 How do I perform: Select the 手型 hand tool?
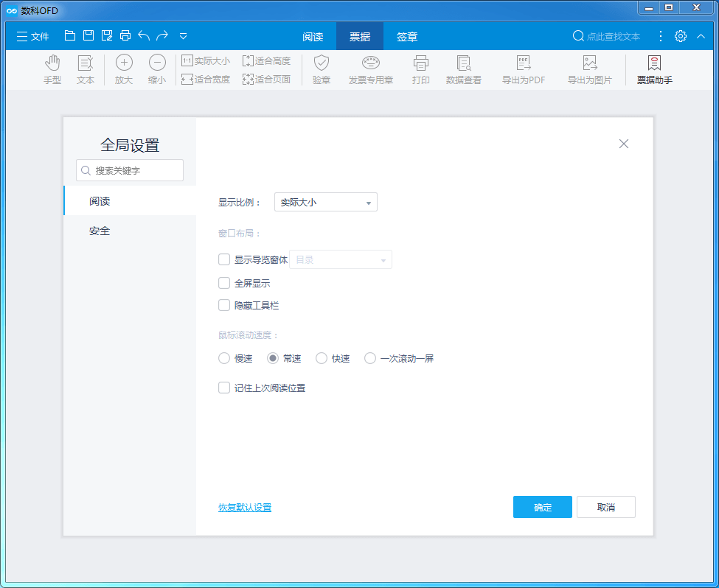[52, 69]
